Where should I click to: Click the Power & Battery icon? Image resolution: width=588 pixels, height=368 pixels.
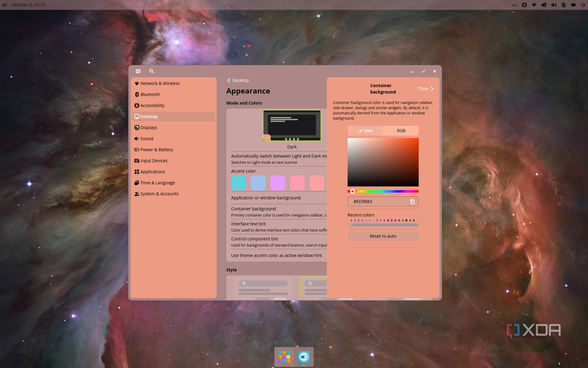point(137,150)
